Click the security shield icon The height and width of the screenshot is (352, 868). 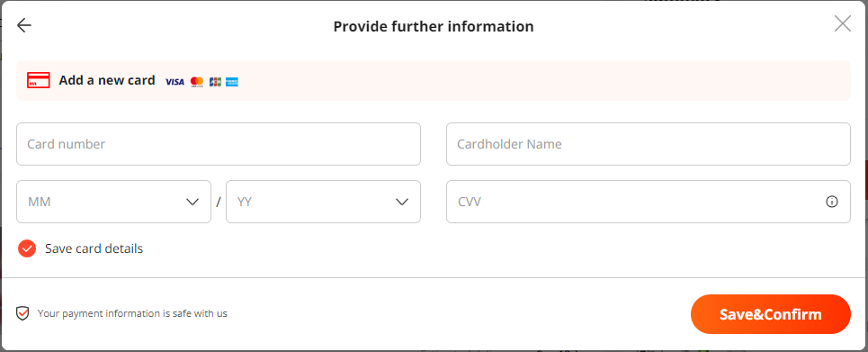pyautogui.click(x=22, y=314)
